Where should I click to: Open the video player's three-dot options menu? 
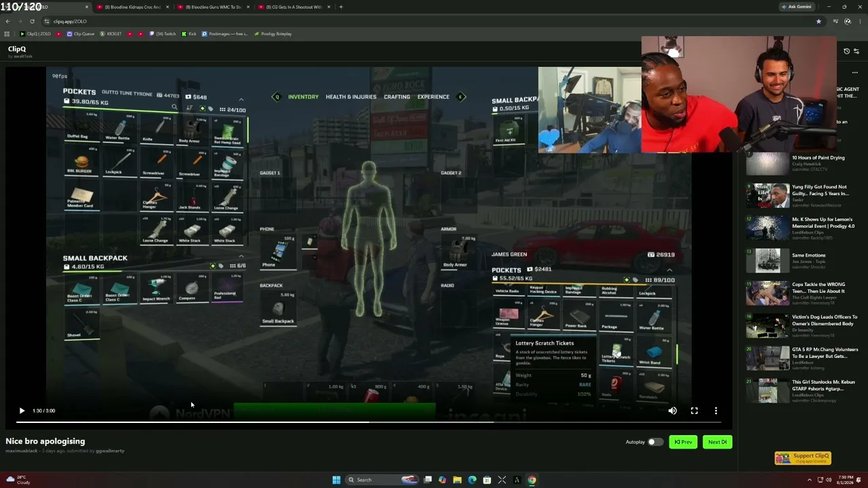(715, 411)
